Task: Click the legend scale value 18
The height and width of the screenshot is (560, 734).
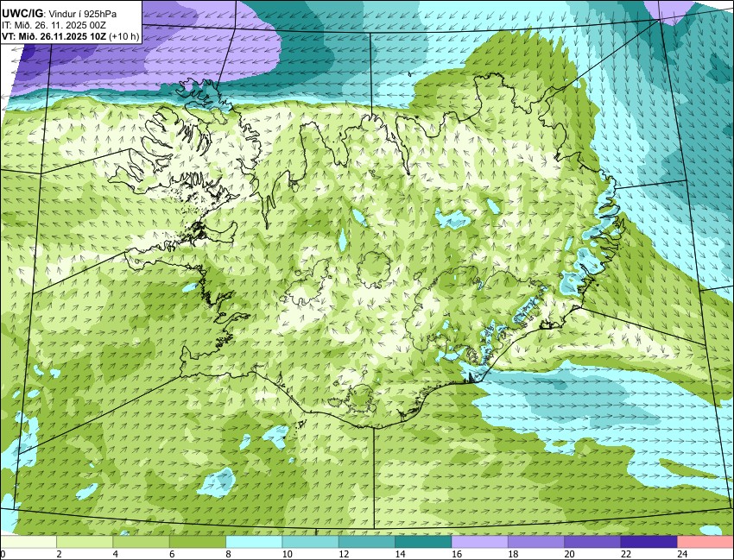Action: (513, 554)
